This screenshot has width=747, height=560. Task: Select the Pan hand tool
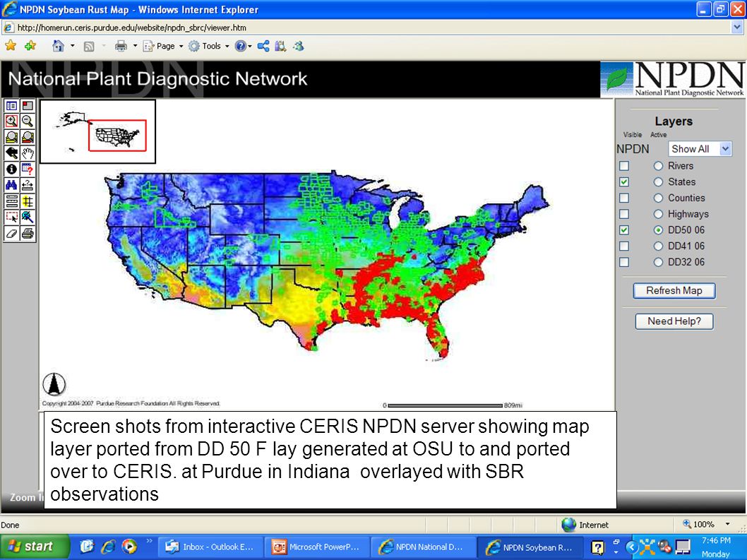coord(28,153)
